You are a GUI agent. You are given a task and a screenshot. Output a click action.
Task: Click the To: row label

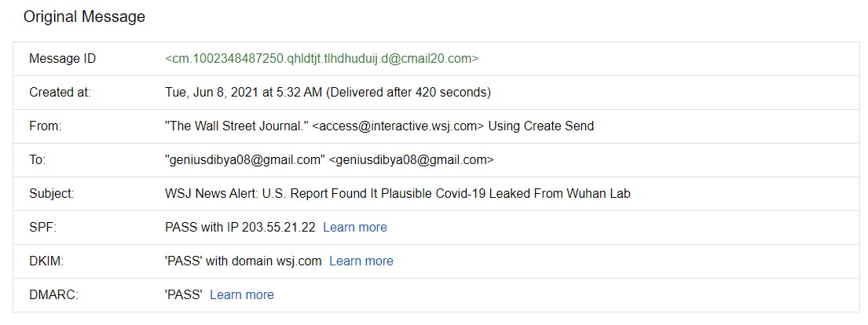click(x=38, y=160)
